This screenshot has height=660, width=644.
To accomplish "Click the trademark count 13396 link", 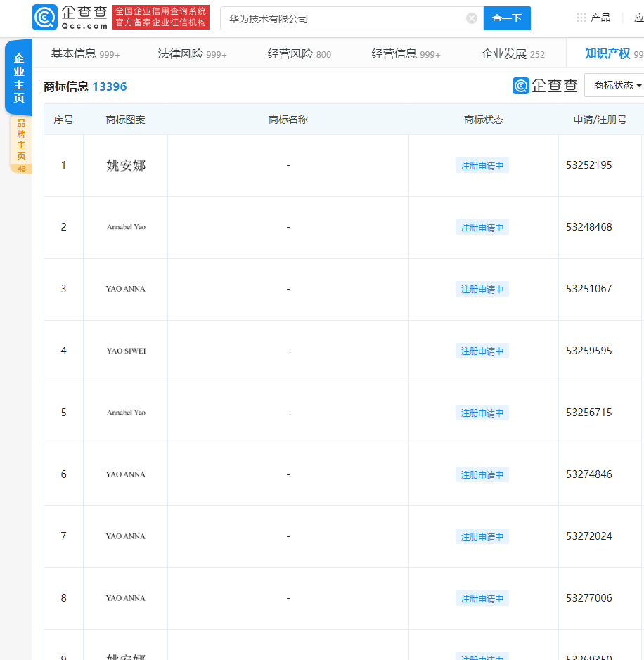I will 110,86.
